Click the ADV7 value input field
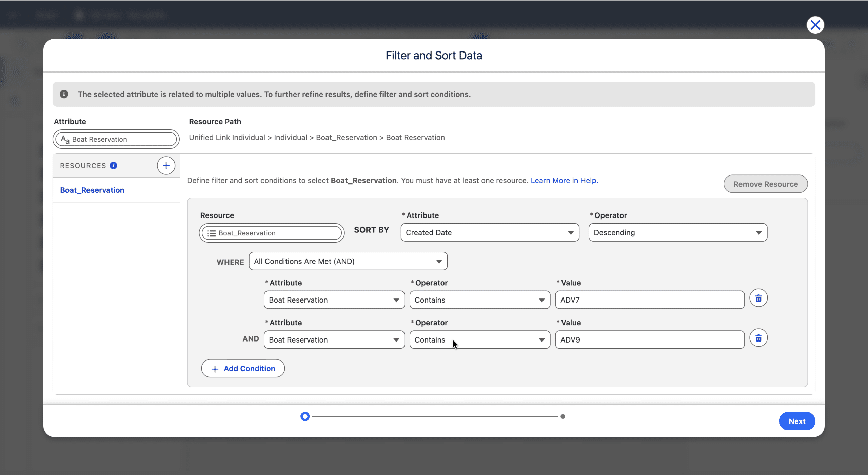 point(649,300)
